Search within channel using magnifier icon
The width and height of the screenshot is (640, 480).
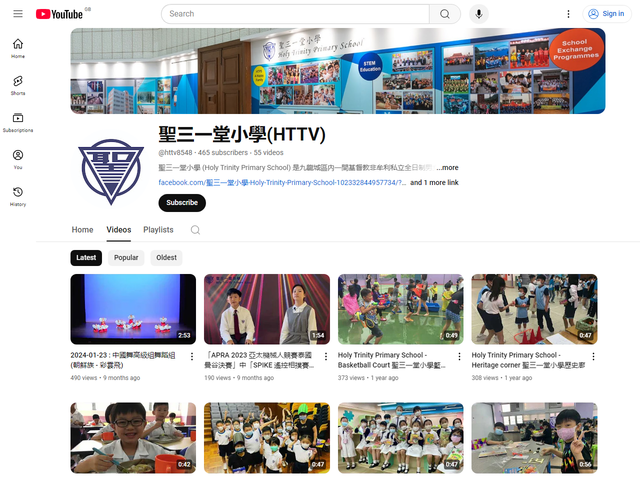click(x=195, y=230)
